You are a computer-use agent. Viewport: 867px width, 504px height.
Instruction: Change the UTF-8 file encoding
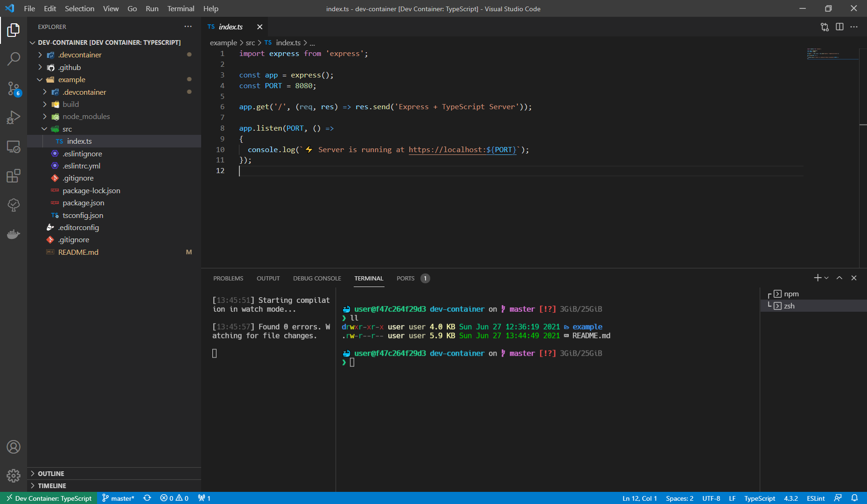point(711,498)
